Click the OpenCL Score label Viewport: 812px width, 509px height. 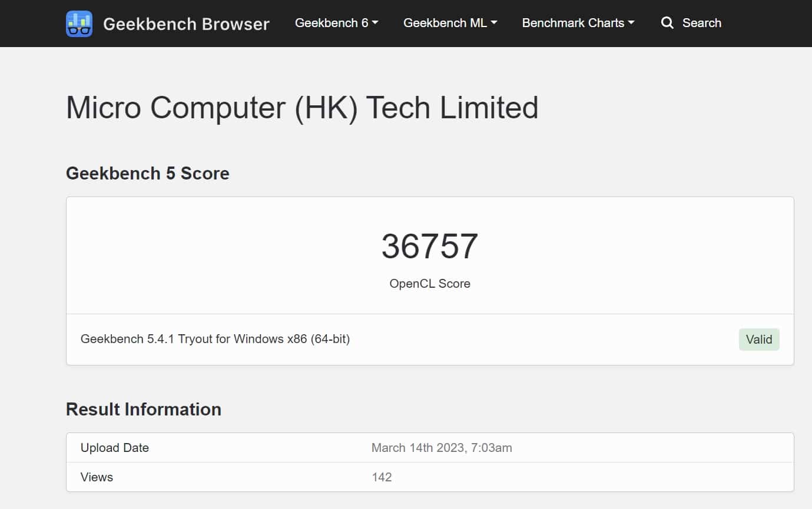pyautogui.click(x=430, y=284)
